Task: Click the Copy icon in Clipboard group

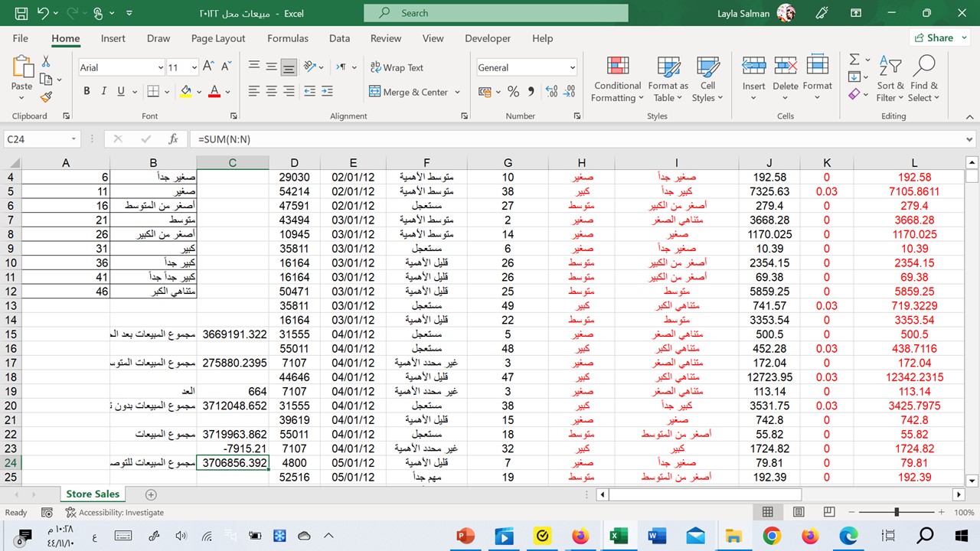Action: click(46, 79)
